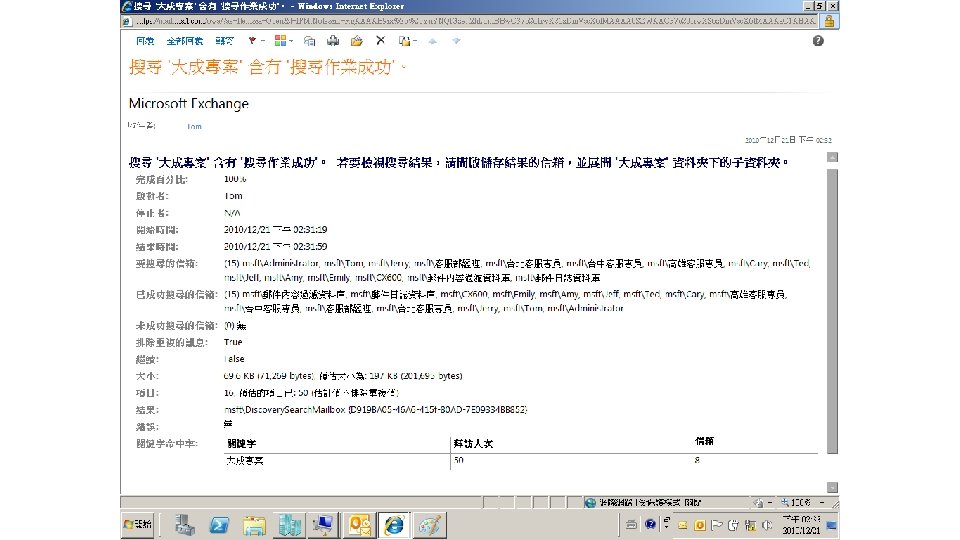The image size is (960, 540).
Task: Click the printer icon in toolbar
Action: [x=333, y=40]
